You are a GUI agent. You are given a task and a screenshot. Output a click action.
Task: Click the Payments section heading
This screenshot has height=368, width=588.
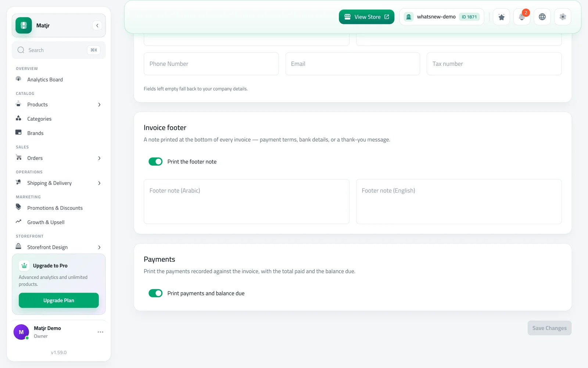click(159, 259)
